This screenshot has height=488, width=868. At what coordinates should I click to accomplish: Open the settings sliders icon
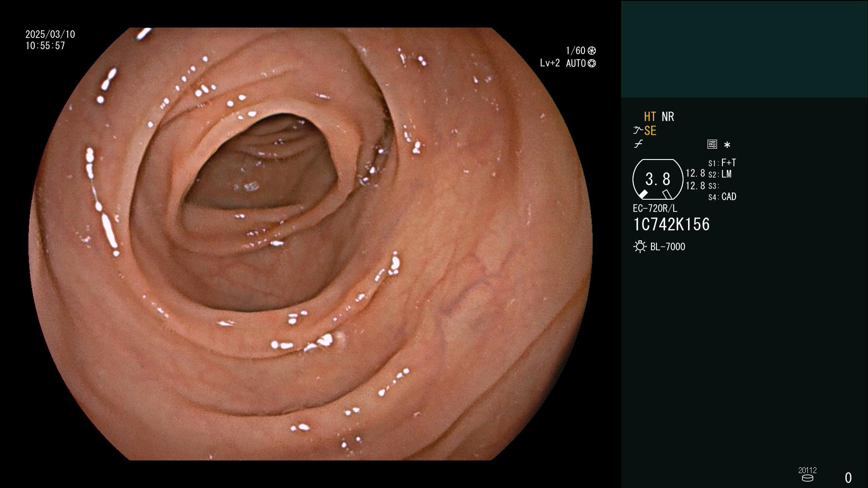coord(712,144)
